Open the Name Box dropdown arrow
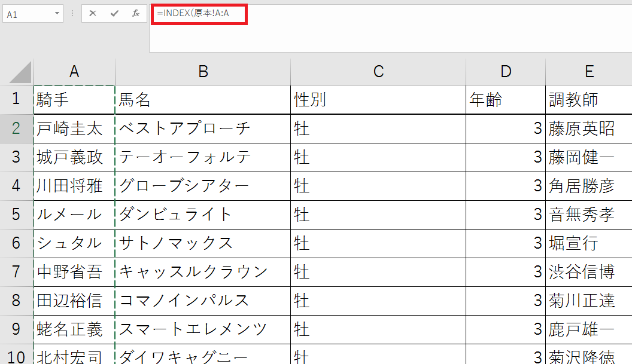This screenshot has height=364, width=632. coord(57,13)
